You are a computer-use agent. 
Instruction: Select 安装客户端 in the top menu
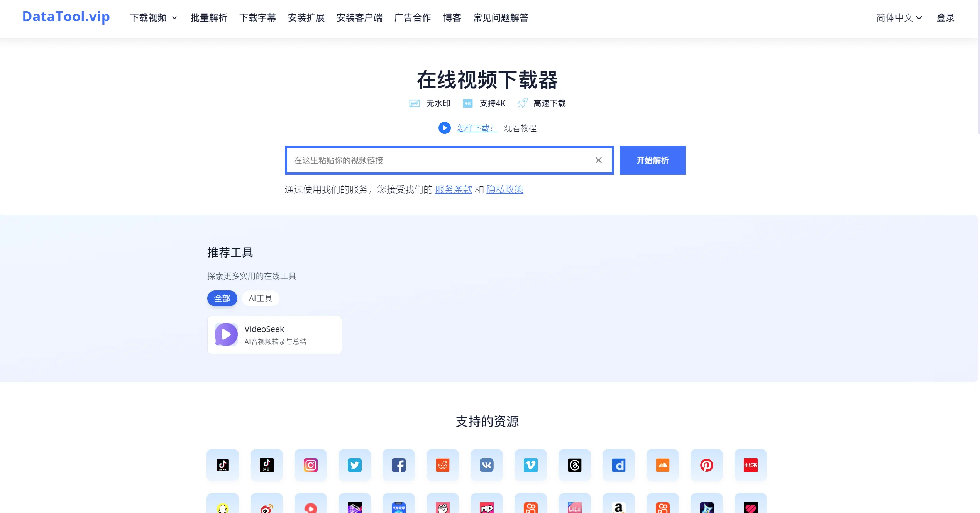click(x=359, y=18)
